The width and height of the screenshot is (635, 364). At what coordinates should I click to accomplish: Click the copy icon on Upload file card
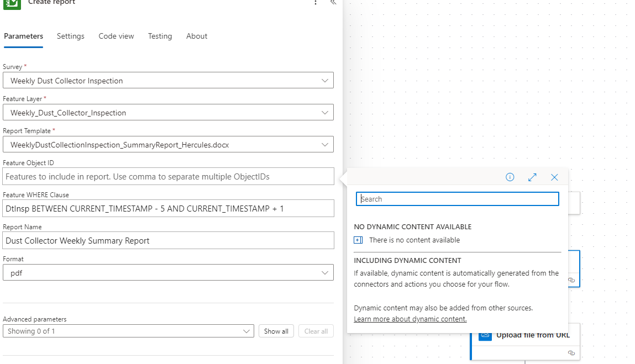(x=571, y=352)
